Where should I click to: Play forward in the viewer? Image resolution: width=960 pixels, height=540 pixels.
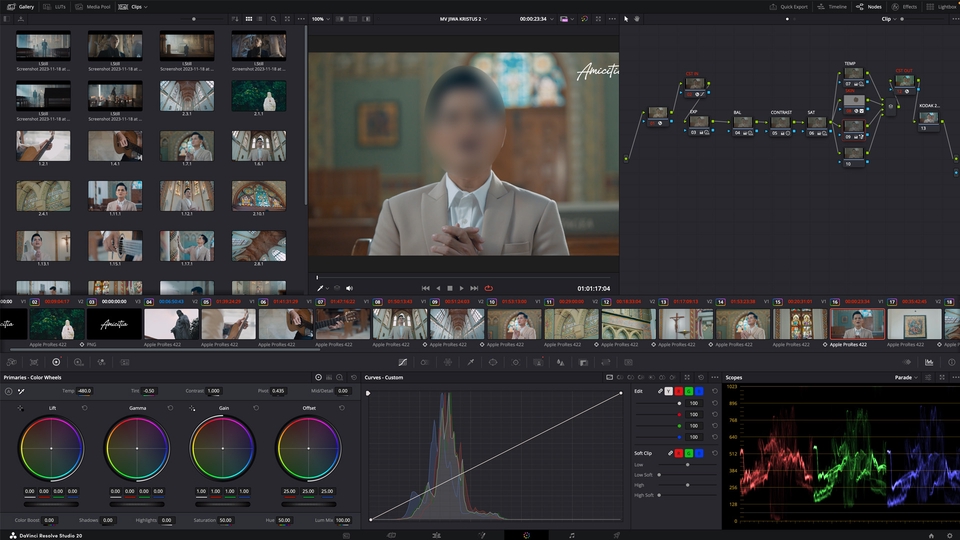(x=462, y=288)
